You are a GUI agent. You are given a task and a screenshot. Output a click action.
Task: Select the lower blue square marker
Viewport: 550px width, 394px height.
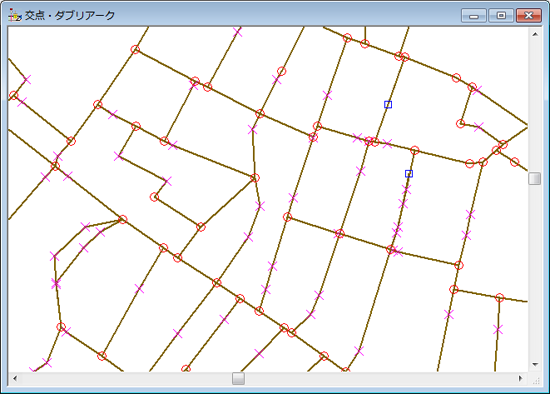tap(409, 174)
